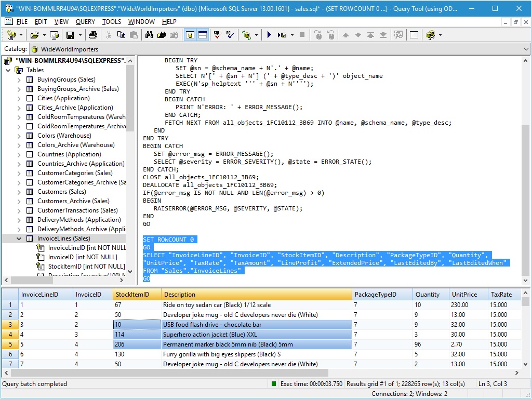Click the Copy icon in toolbar
Image resolution: width=532 pixels, height=399 pixels.
[121, 35]
